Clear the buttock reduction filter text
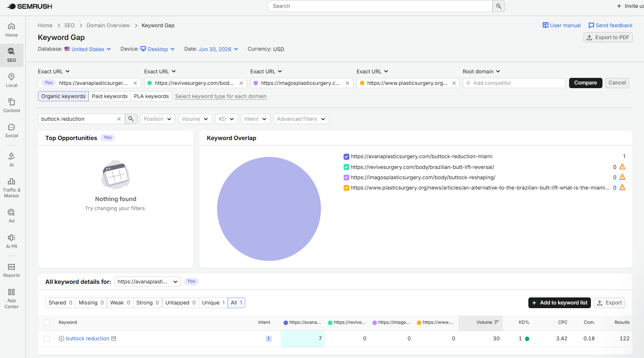This screenshot has height=358, width=644. 119,119
